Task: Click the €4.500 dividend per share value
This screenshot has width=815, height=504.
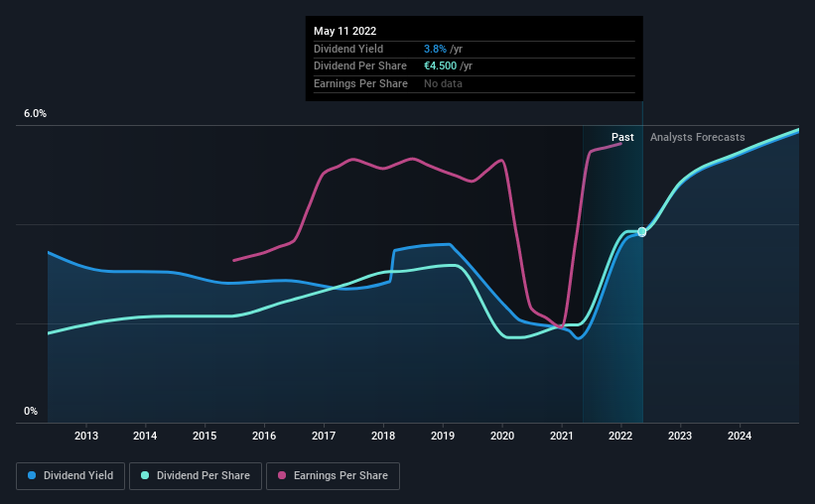Action: [440, 66]
